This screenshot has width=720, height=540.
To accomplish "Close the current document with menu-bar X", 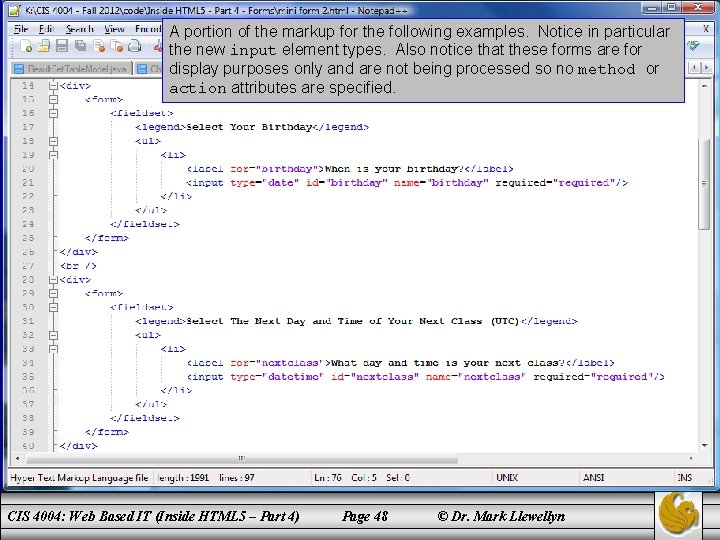I will coord(706,29).
